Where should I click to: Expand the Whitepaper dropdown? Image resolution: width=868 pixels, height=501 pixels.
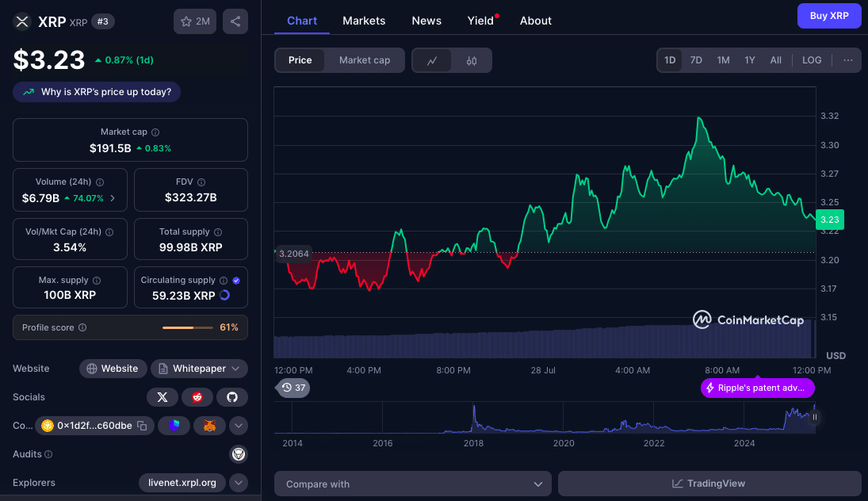click(199, 369)
